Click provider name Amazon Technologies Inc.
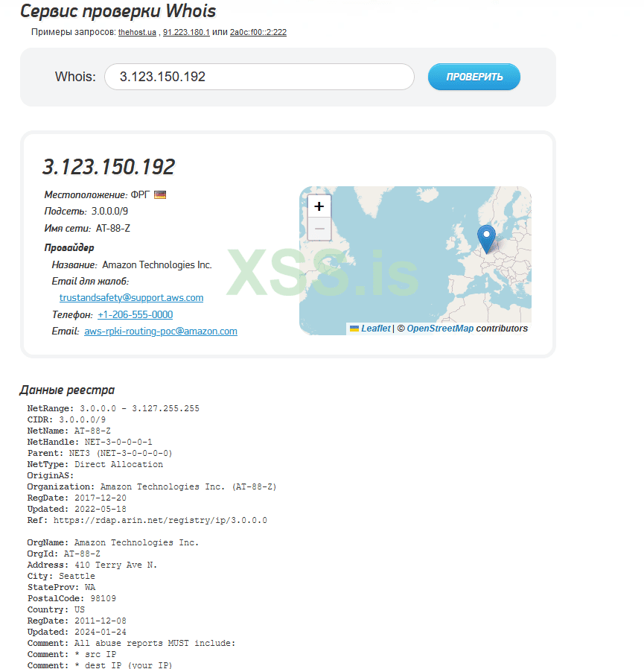The height and width of the screenshot is (669, 644). pyautogui.click(x=157, y=265)
